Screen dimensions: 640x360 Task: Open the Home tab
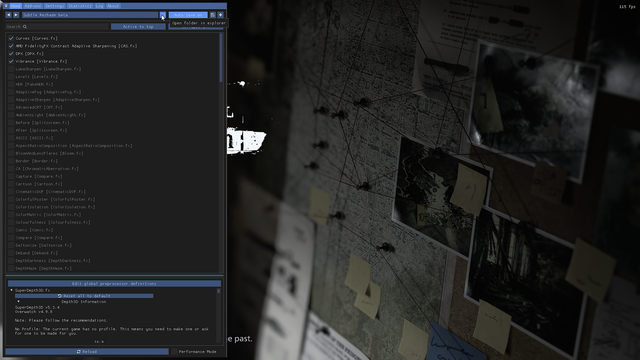[x=16, y=6]
